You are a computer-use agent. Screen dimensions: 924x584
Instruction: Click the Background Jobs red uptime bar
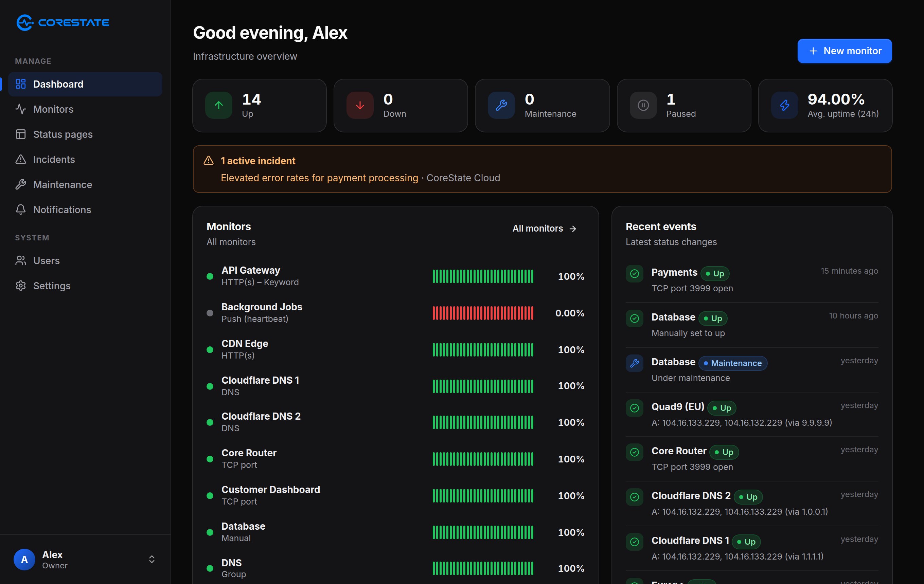coord(483,313)
